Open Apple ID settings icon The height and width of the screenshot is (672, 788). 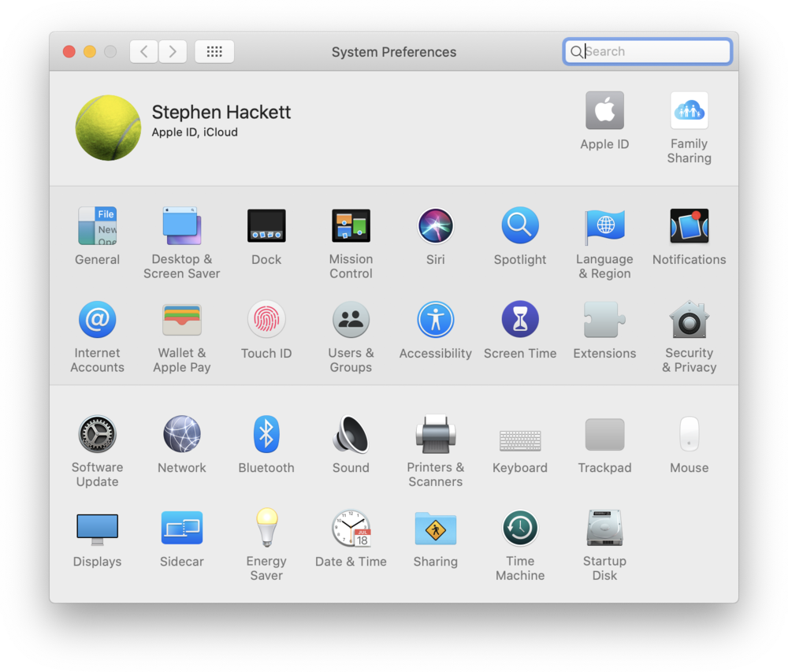coord(604,110)
